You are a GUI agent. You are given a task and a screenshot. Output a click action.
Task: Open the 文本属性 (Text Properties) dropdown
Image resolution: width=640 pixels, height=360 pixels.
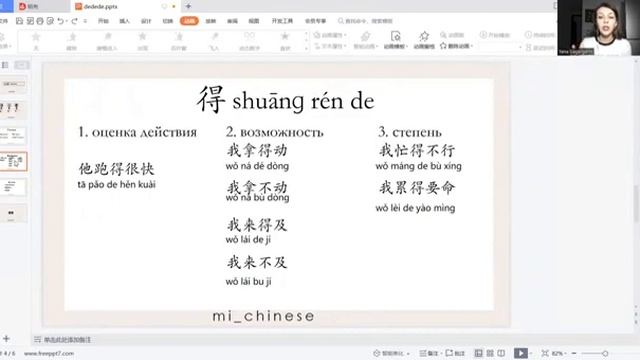pos(330,46)
